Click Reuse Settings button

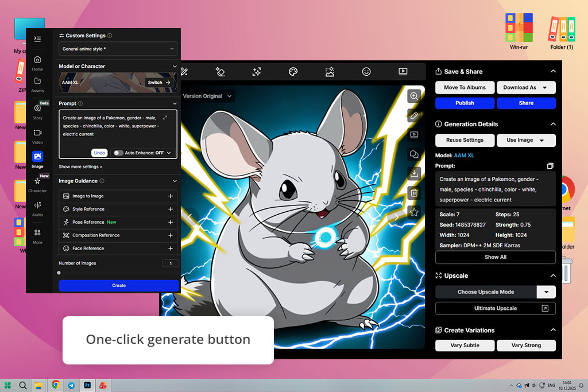(x=465, y=140)
